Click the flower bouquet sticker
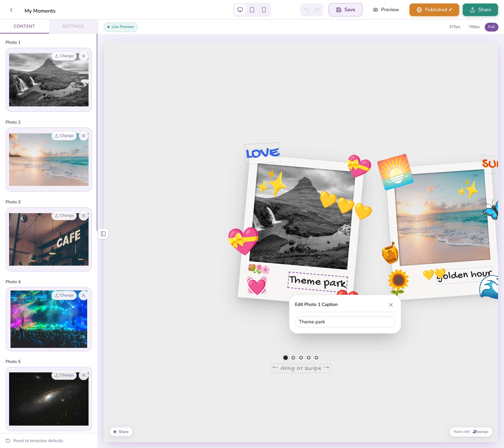Image resolution: width=504 pixels, height=448 pixels. tap(259, 269)
